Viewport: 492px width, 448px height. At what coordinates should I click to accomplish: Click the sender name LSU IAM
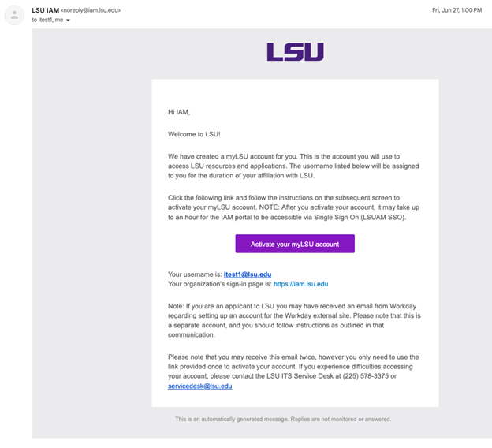(44, 10)
